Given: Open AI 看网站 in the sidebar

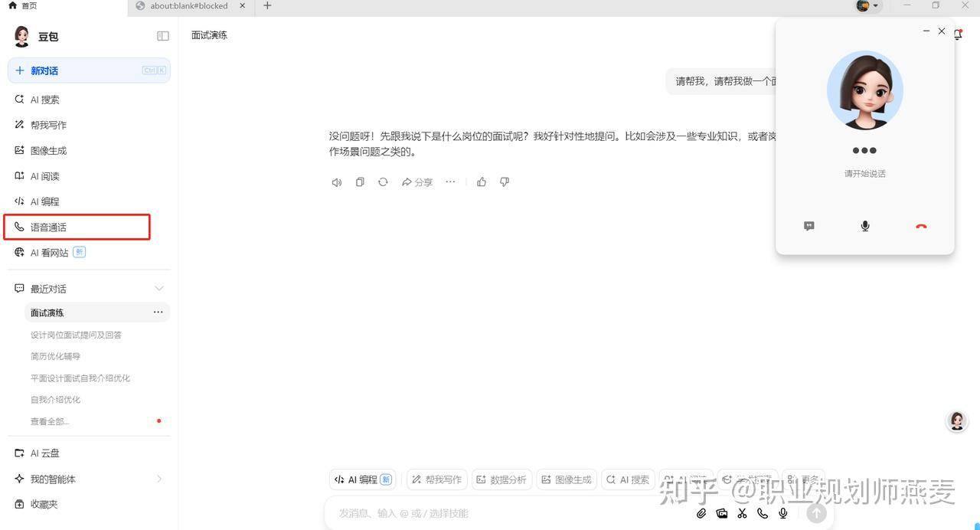Looking at the screenshot, I should pos(89,253).
